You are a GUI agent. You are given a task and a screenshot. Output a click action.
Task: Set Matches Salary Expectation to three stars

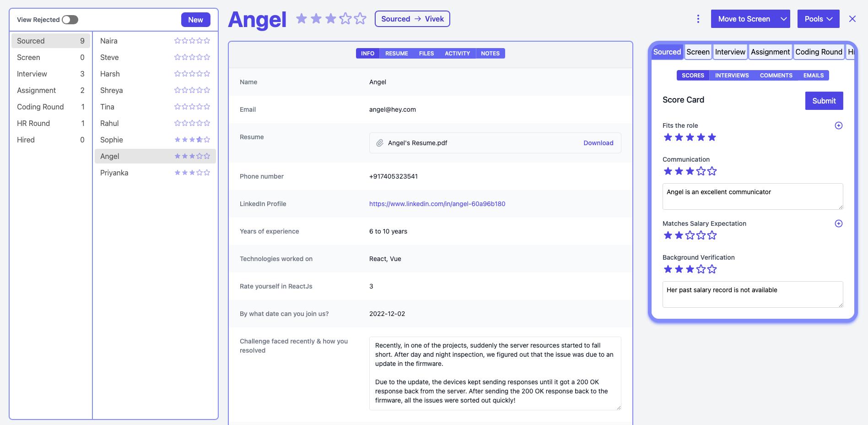click(x=690, y=235)
